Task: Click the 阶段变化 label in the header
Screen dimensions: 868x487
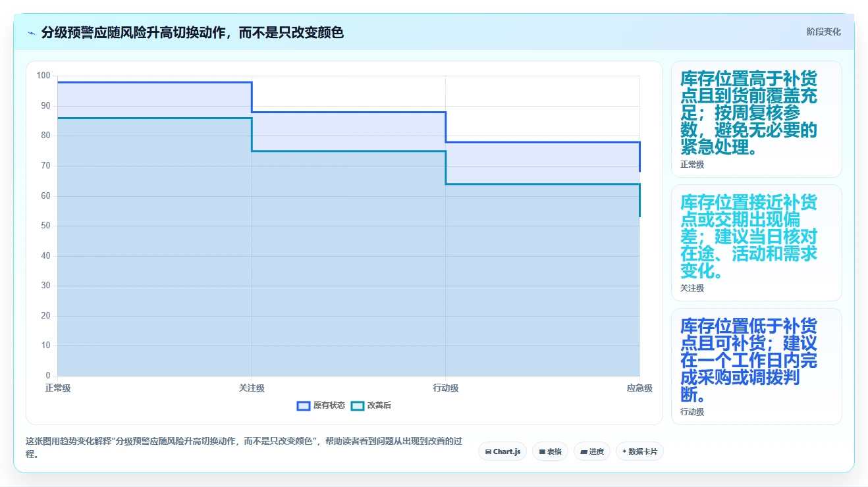Action: coord(824,32)
